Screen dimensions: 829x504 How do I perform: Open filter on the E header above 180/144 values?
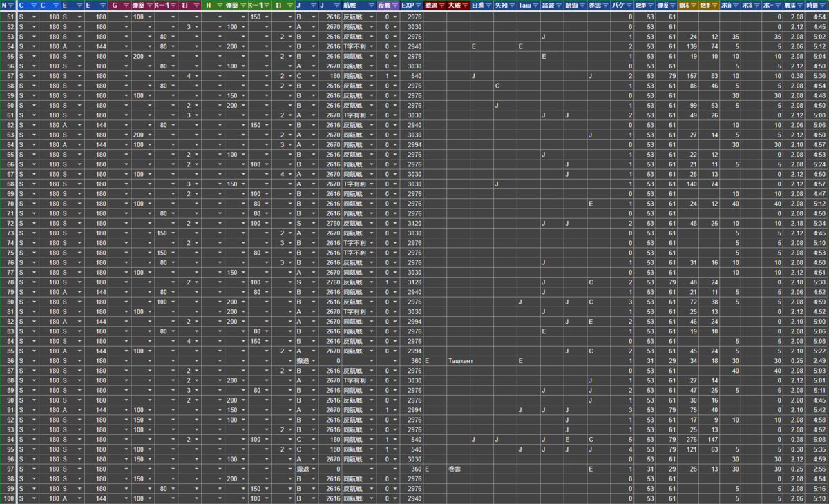(x=103, y=6)
